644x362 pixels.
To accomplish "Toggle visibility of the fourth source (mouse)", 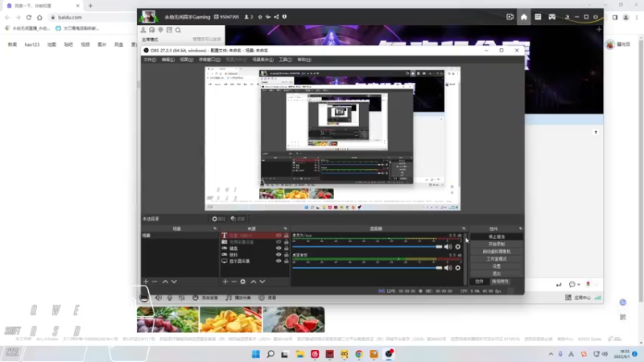I will pos(279,254).
